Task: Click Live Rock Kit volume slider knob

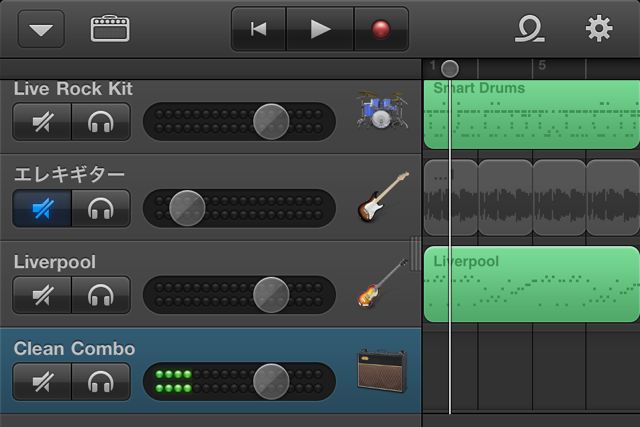Action: pyautogui.click(x=271, y=121)
